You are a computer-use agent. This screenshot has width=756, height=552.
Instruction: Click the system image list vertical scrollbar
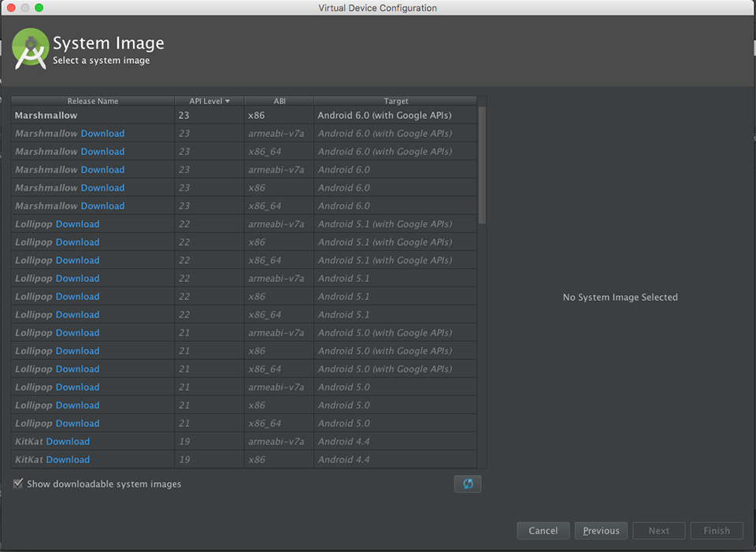click(482, 165)
